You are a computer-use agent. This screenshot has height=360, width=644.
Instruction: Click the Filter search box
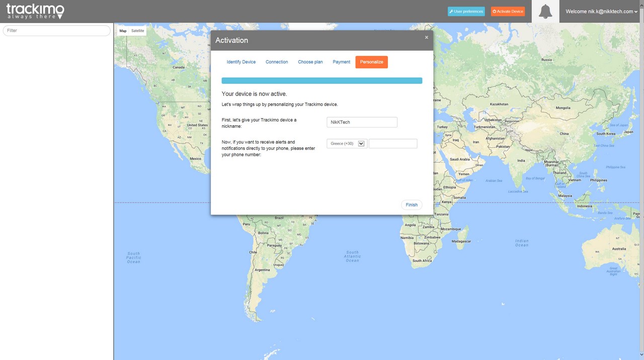(56, 31)
